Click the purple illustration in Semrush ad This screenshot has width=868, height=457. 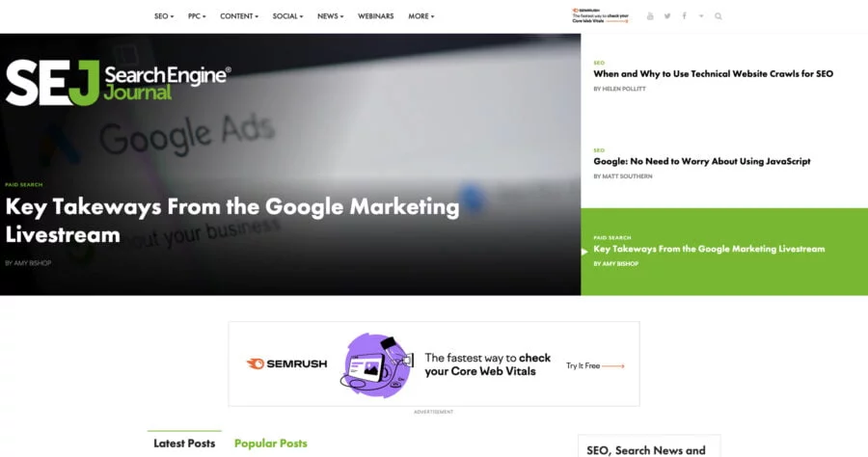[376, 364]
